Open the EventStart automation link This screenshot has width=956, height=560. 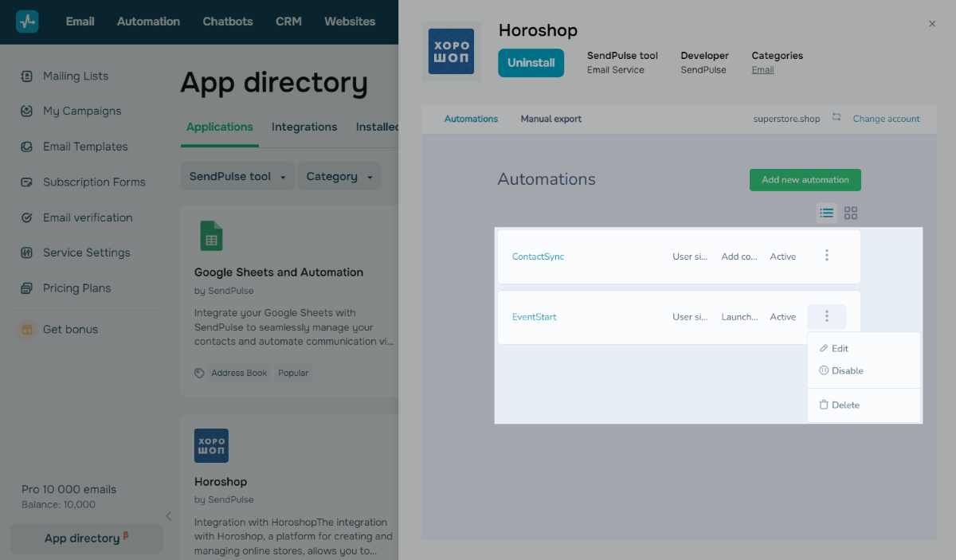point(535,317)
